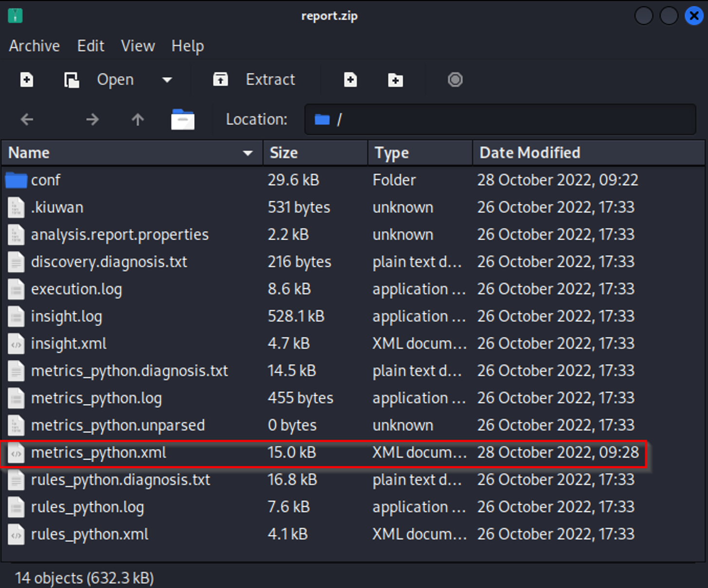The height and width of the screenshot is (588, 708).
Task: Click the stop operation circle icon
Action: click(x=455, y=80)
